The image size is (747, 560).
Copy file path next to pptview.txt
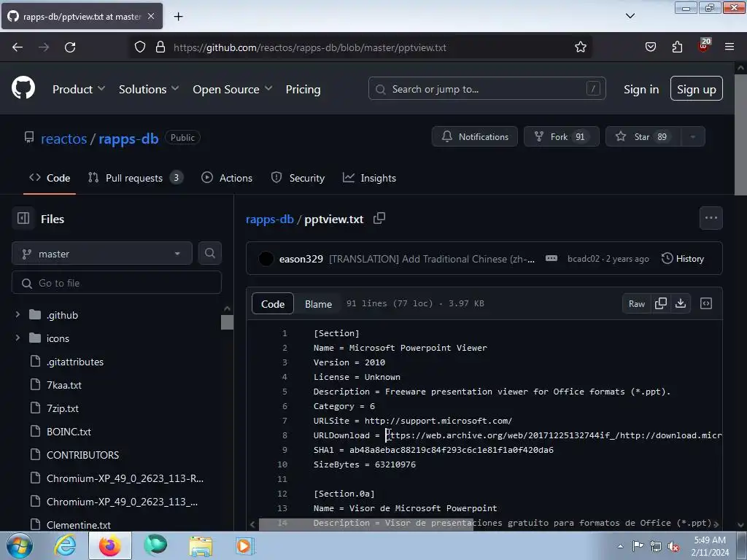point(379,218)
